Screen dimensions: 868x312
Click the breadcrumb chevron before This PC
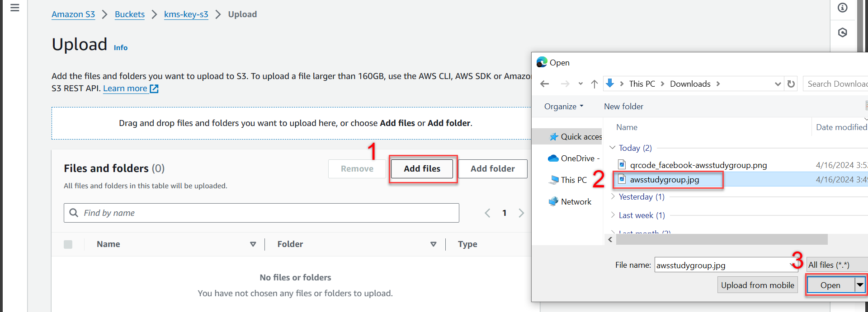pyautogui.click(x=622, y=84)
